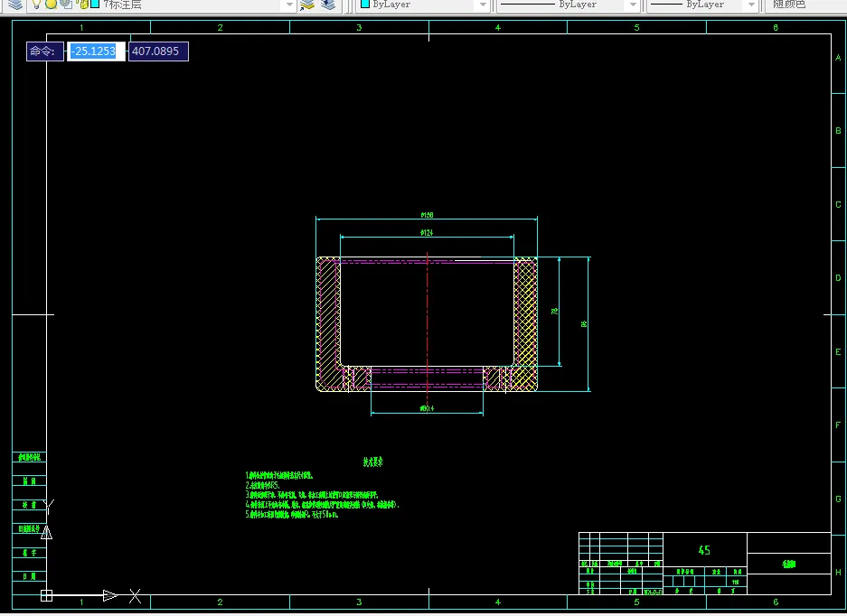Image resolution: width=847 pixels, height=616 pixels.
Task: Select the φ124 diameter dimension text
Action: 427,233
